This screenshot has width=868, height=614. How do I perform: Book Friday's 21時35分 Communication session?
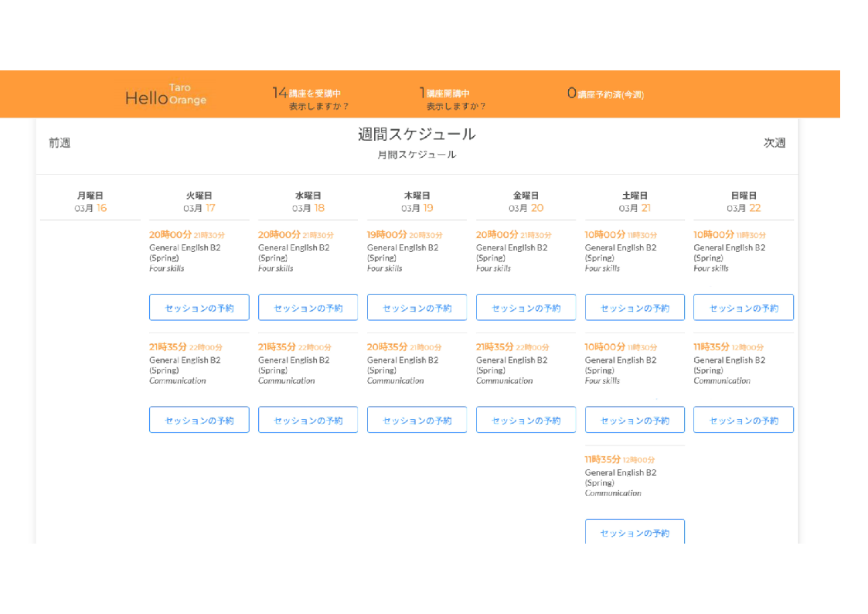click(x=526, y=420)
